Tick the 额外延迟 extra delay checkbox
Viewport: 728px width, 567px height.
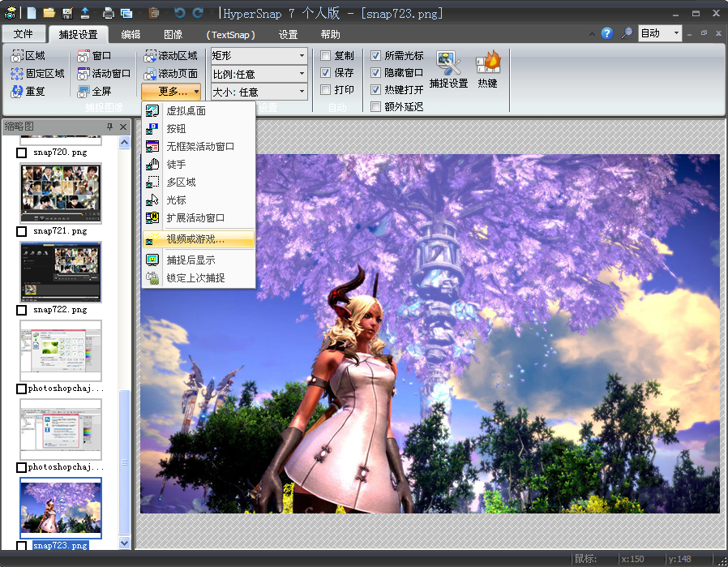(x=376, y=107)
